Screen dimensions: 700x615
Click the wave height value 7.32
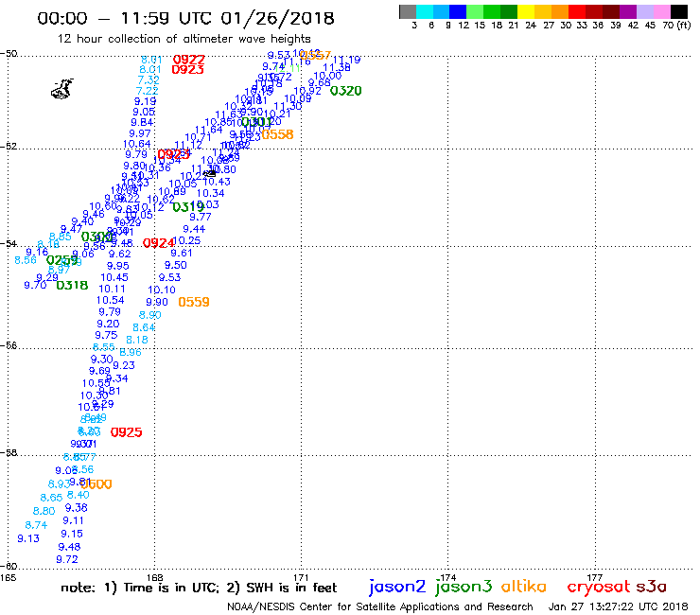149,79
